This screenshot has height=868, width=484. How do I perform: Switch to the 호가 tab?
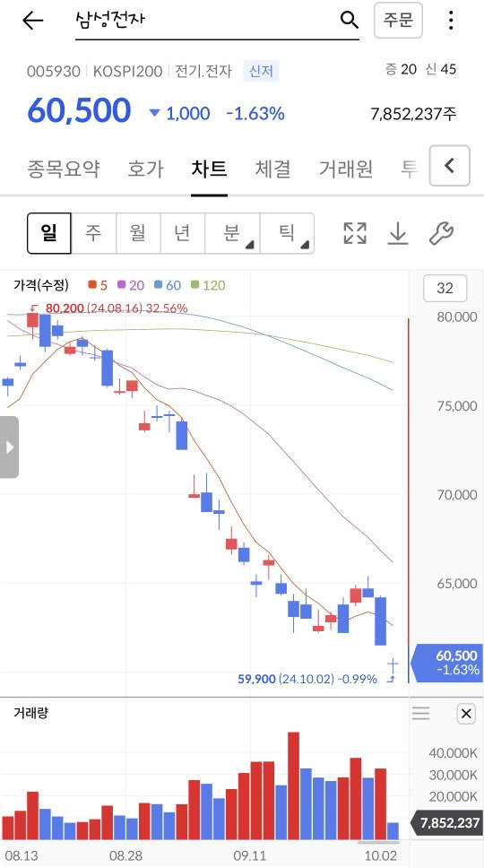[x=145, y=169]
